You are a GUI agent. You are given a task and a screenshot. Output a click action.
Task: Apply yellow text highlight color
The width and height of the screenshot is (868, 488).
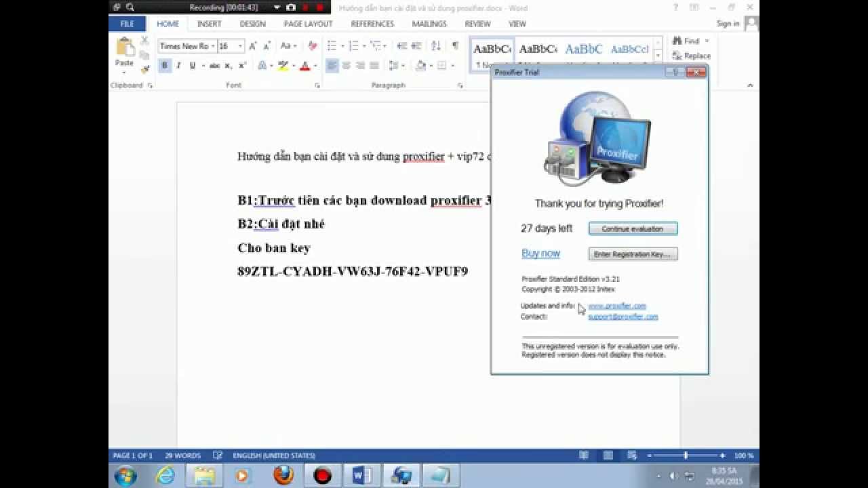click(x=283, y=66)
